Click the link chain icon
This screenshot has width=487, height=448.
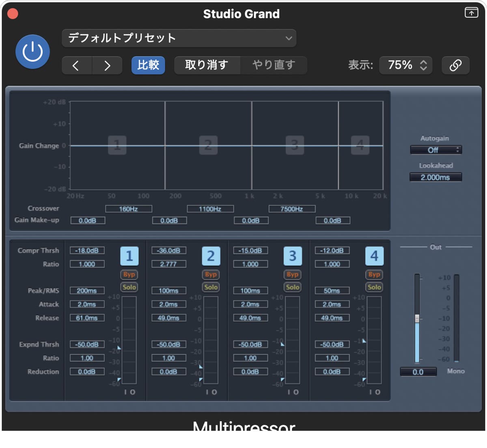pos(455,65)
